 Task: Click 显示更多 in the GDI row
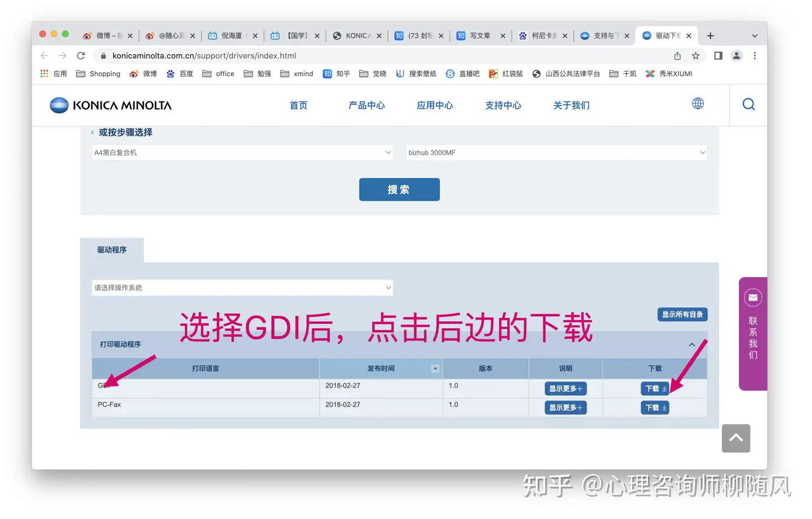coord(566,389)
